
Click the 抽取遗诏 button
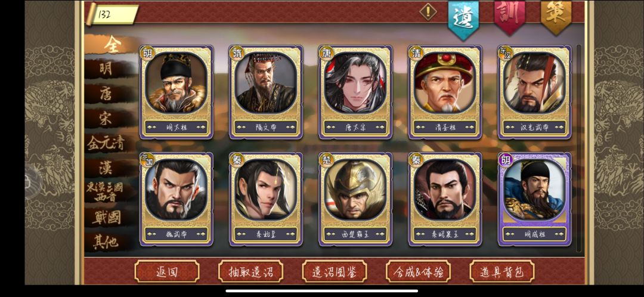point(250,271)
